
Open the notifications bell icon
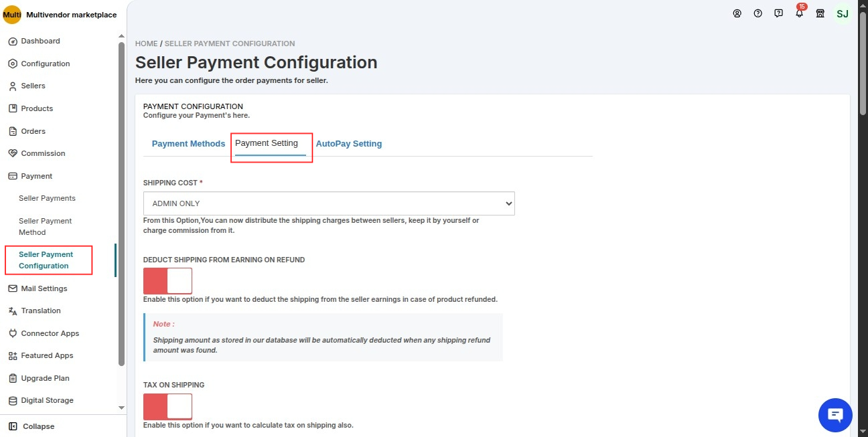(x=799, y=13)
